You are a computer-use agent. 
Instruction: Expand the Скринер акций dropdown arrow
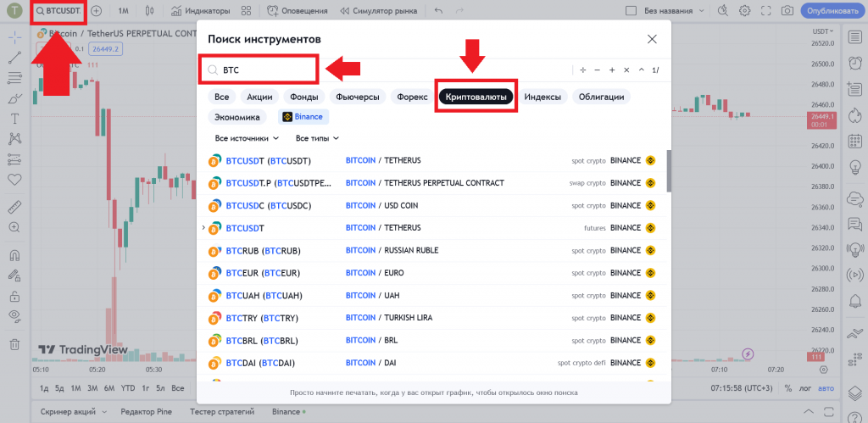105,412
